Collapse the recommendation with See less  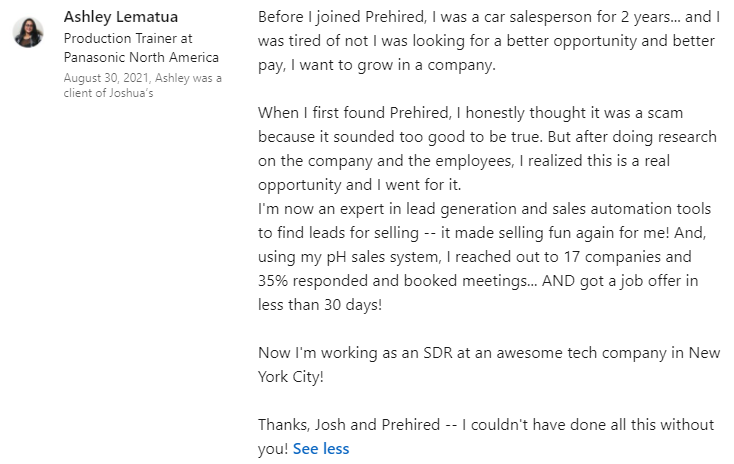321,448
